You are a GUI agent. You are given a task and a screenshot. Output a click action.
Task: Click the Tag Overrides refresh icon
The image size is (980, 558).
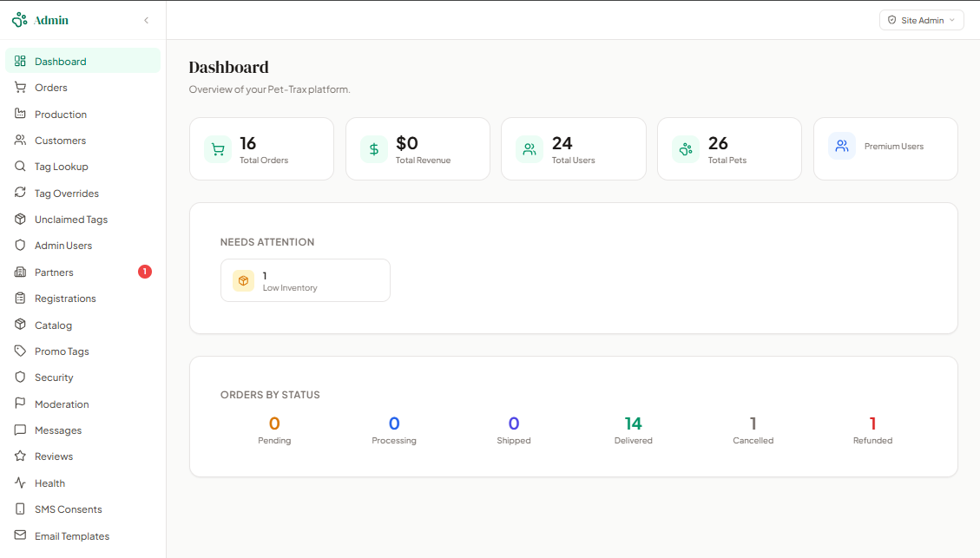[20, 193]
